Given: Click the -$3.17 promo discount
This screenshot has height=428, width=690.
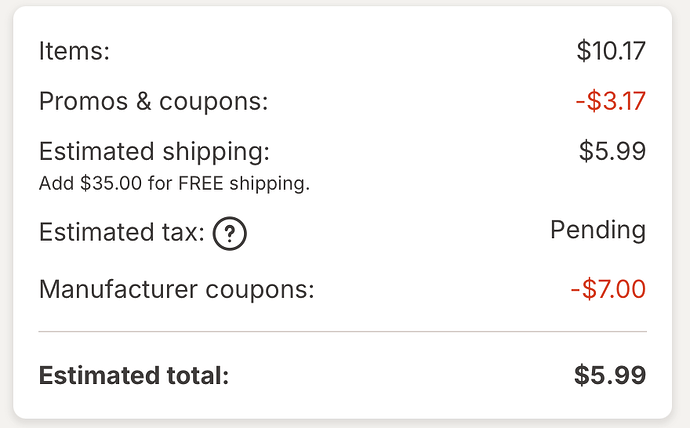Looking at the screenshot, I should point(611,101).
